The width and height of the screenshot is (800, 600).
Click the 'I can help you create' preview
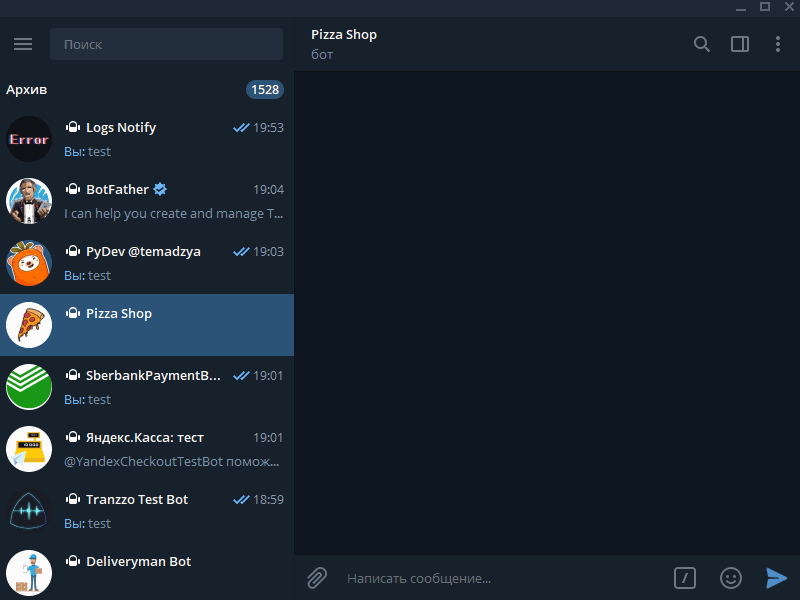[x=173, y=213]
